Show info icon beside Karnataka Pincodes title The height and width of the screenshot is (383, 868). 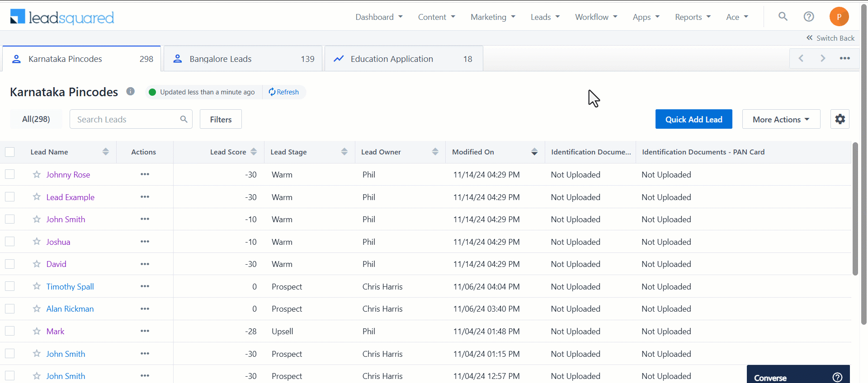131,91
